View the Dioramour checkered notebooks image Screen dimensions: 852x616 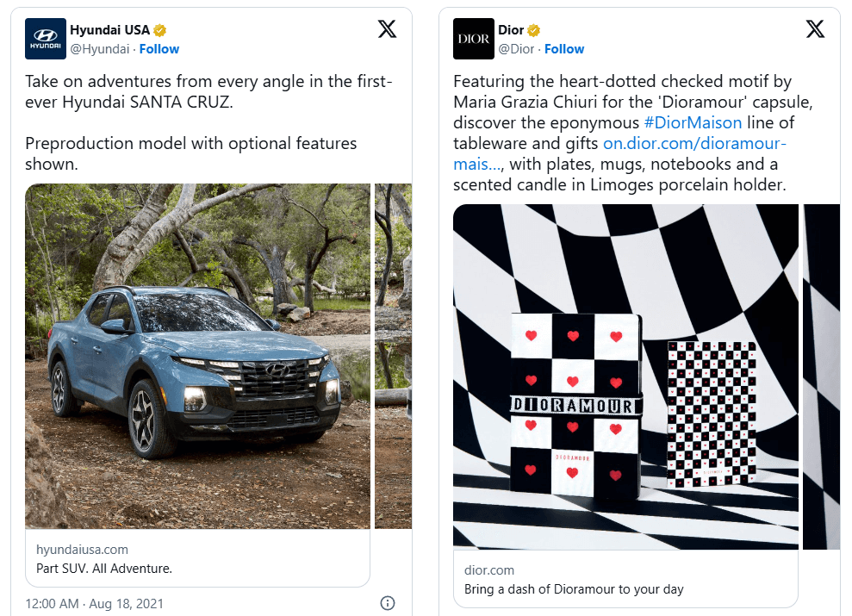(625, 376)
